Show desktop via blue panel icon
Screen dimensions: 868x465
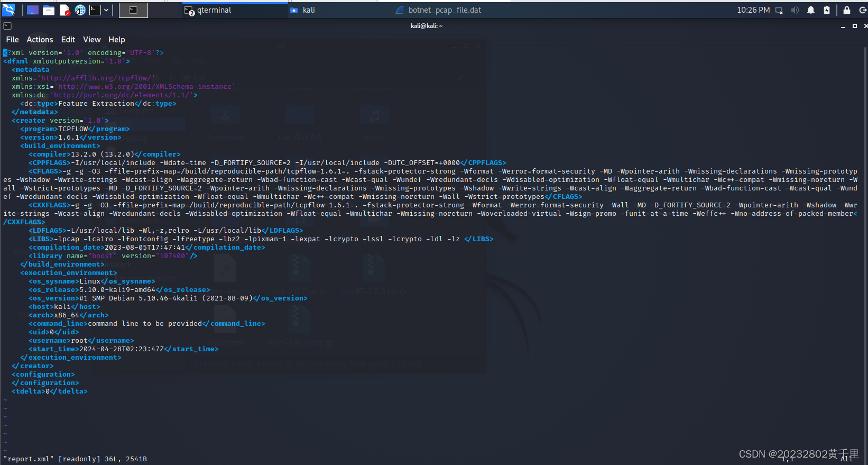(33, 10)
